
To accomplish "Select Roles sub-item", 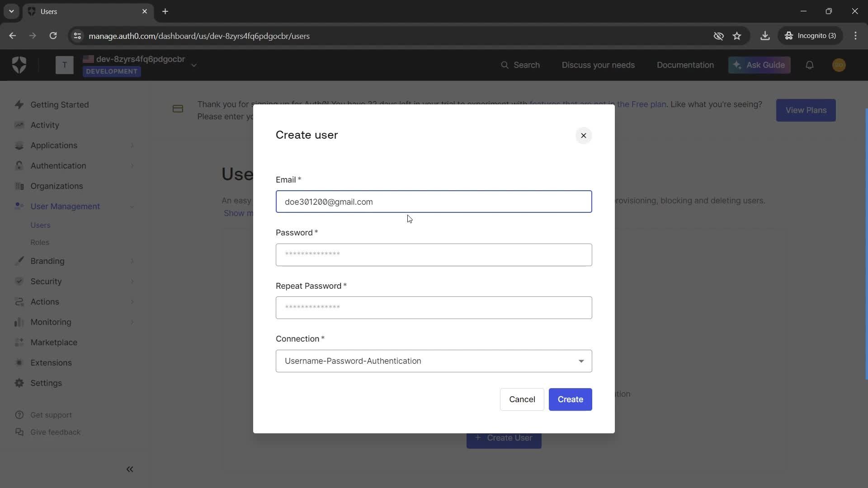I will [x=40, y=242].
